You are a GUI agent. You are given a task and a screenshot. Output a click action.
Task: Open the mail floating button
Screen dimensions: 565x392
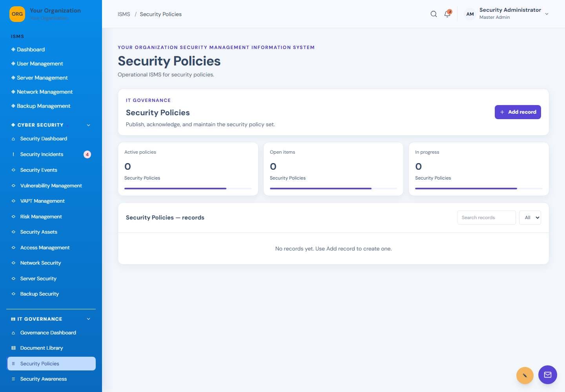coord(548,375)
